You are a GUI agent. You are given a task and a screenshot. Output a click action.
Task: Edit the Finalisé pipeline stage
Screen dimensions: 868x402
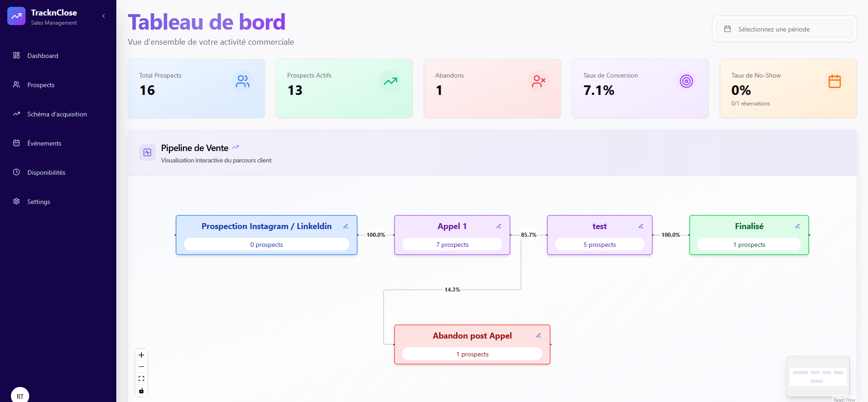coord(797,226)
